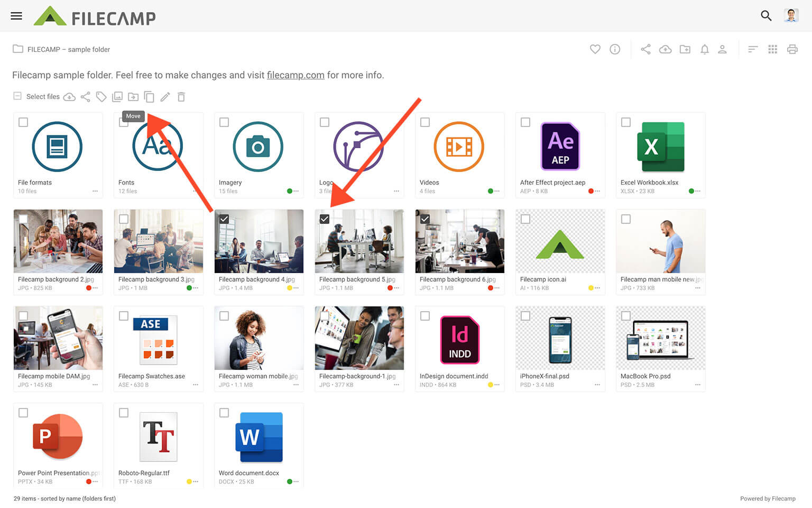
Task: Click the new folder icon beside the bell
Action: (x=685, y=49)
